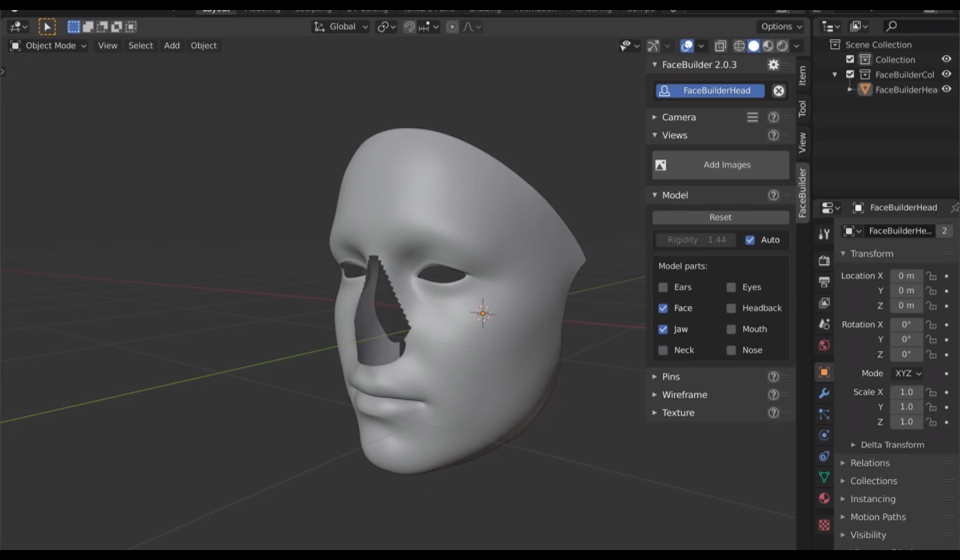The width and height of the screenshot is (960, 560).
Task: Open Object Data properties green triangle icon
Action: (824, 477)
